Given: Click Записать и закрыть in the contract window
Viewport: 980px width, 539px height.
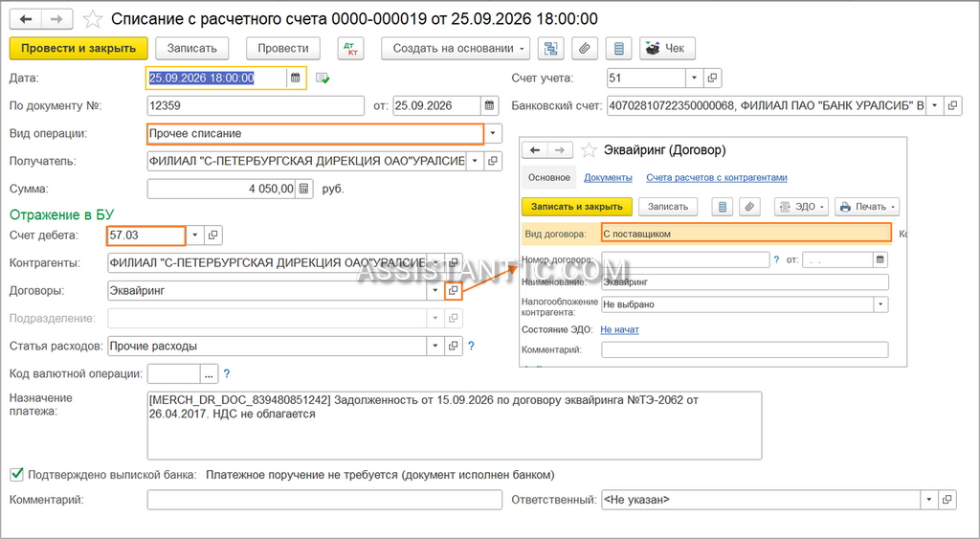Looking at the screenshot, I should (577, 207).
